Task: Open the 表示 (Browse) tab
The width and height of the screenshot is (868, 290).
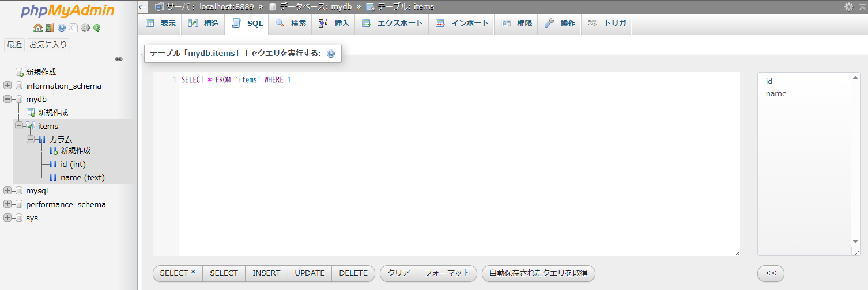Action: tap(160, 24)
